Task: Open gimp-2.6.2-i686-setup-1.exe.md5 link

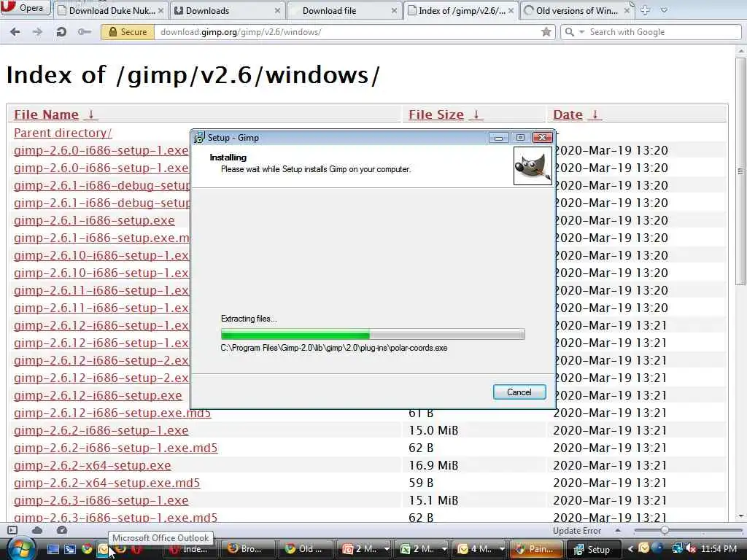Action: click(x=115, y=448)
